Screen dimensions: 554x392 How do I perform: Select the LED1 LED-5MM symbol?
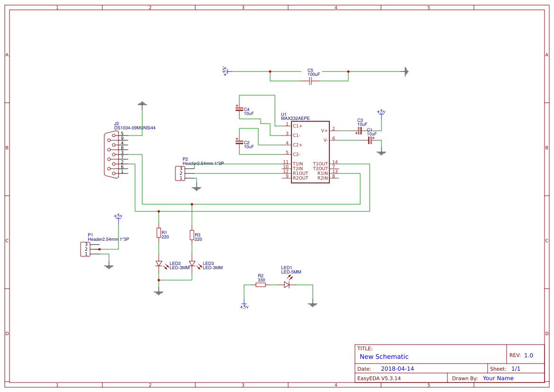[x=287, y=284]
